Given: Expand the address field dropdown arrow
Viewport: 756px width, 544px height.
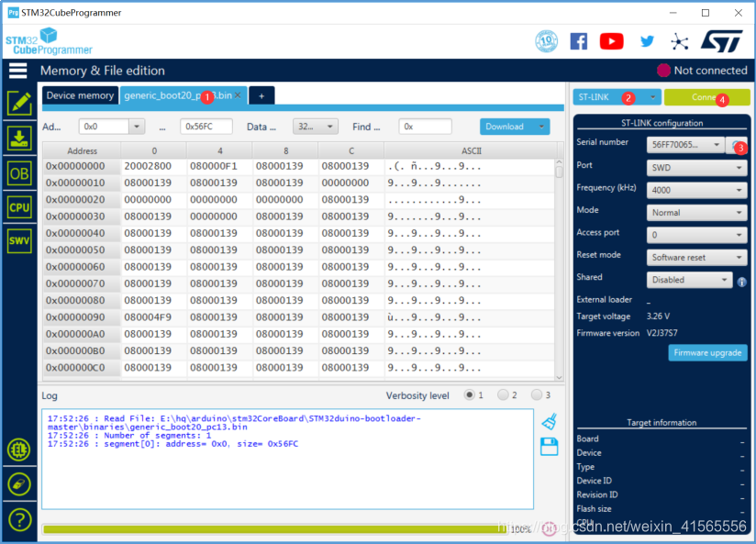Looking at the screenshot, I should coord(137,127).
